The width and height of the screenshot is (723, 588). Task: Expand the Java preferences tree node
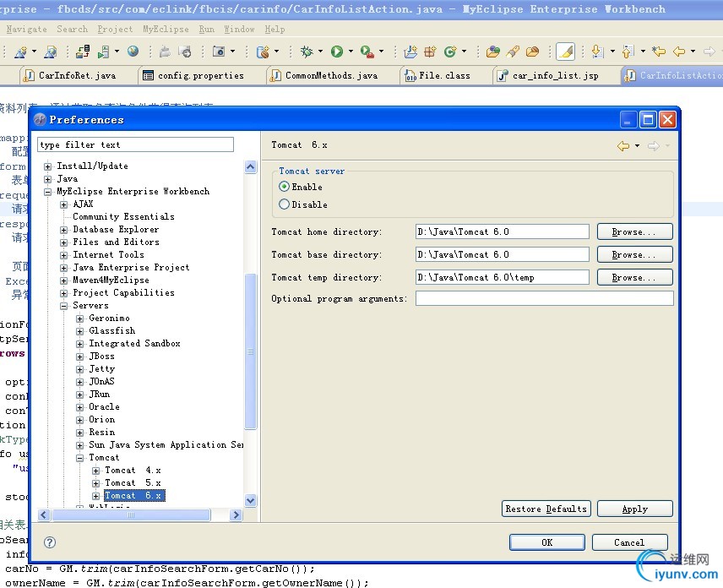47,179
